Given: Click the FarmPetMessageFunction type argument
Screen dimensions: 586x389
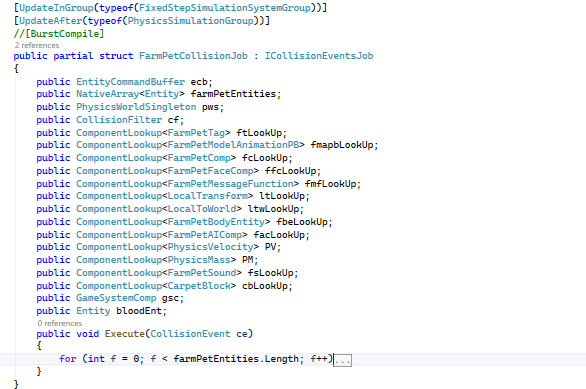Looking at the screenshot, I should point(231,184).
